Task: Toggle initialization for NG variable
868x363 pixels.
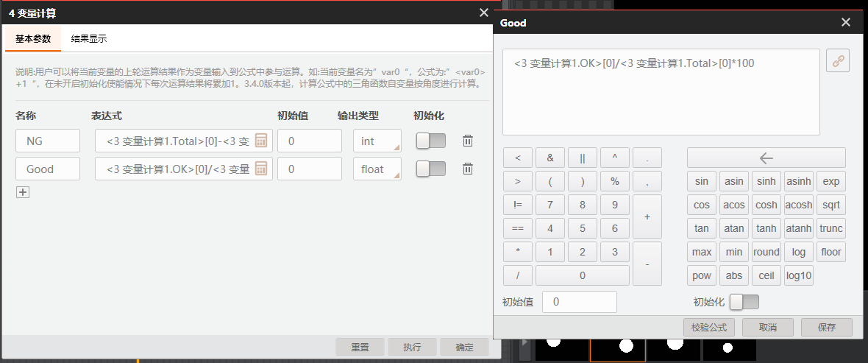Action: pos(430,141)
